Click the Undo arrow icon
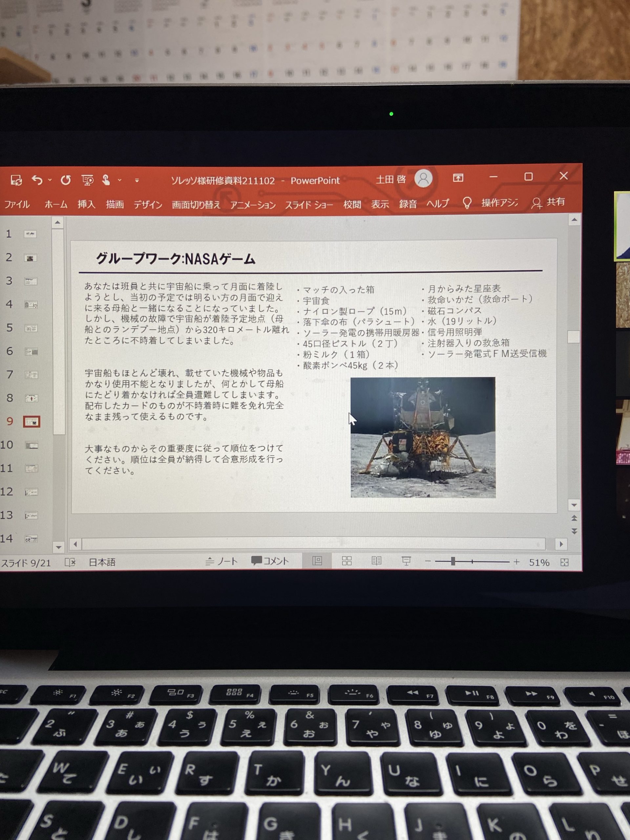Screen dimensions: 630x840 tap(37, 180)
